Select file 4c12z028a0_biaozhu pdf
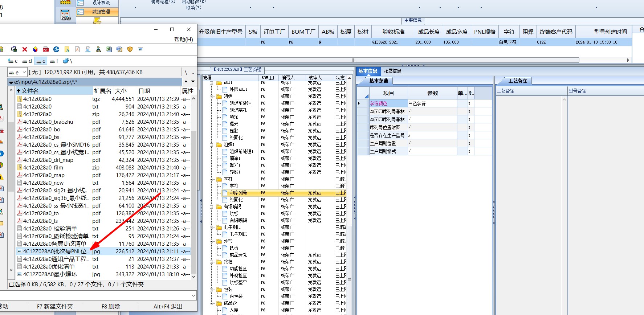The width and height of the screenshot is (644, 315). click(x=103, y=122)
